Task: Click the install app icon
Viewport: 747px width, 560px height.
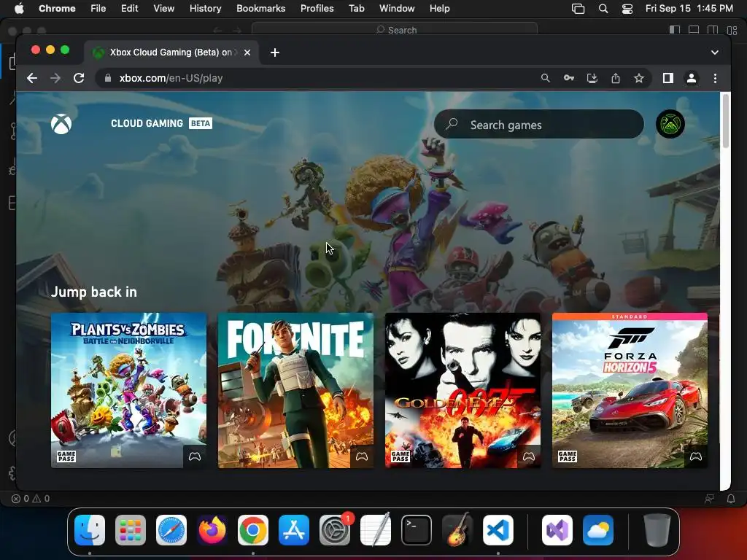Action: point(592,78)
